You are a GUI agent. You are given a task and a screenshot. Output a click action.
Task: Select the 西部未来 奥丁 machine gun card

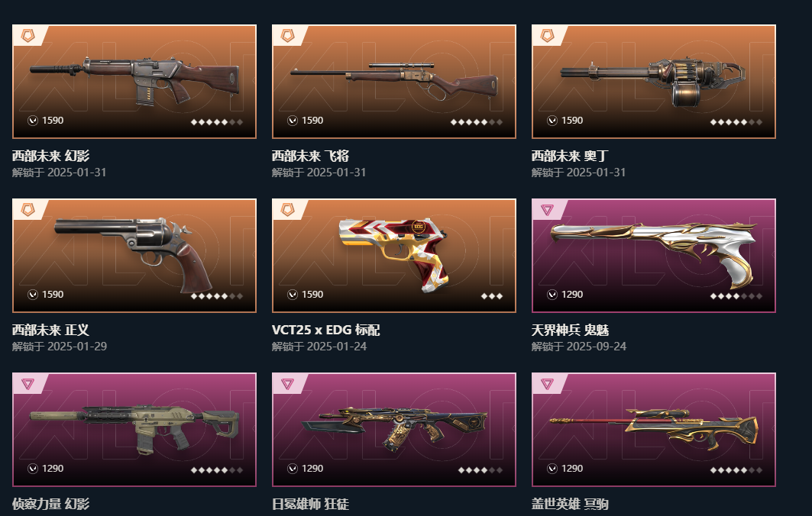[x=654, y=82]
